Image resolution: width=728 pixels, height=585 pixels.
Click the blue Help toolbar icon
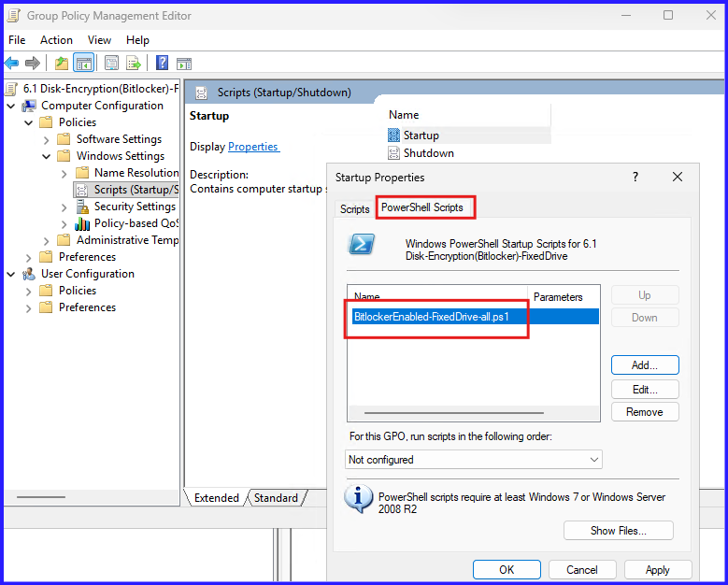[x=162, y=64]
